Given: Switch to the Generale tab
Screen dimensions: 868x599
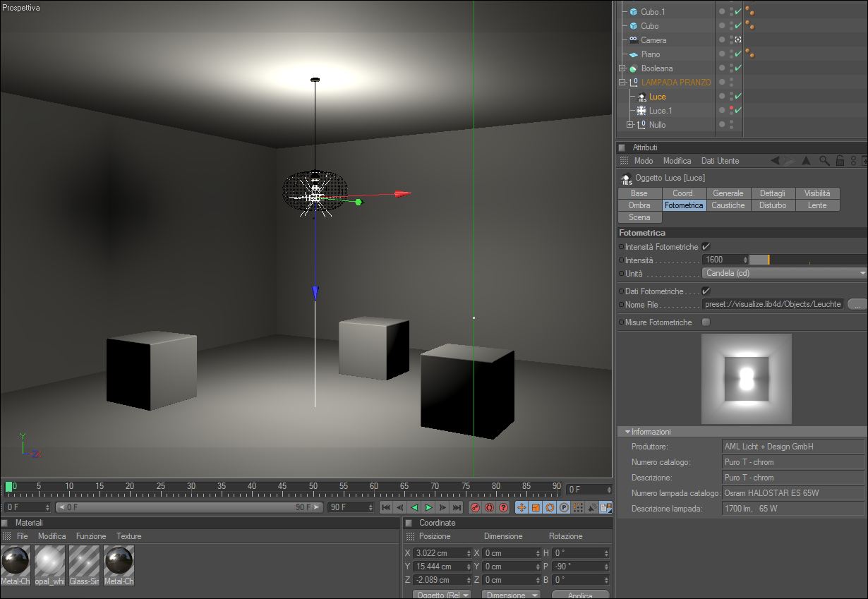Looking at the screenshot, I should click(x=728, y=193).
